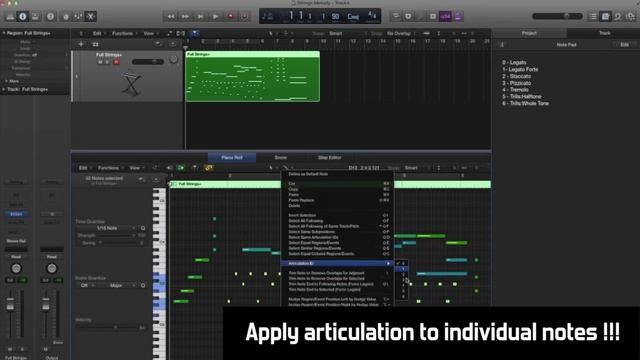Open the Mixer button in the control bar
The image size is (640, 360).
78,16
